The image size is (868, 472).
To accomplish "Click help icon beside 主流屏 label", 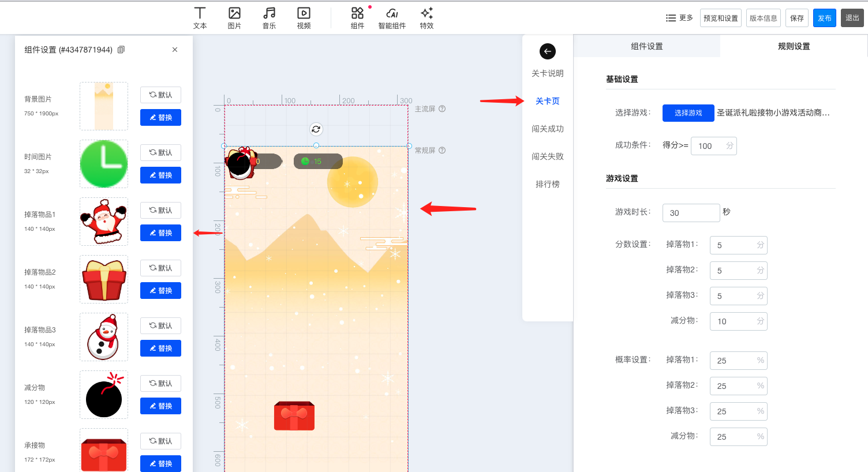I will click(442, 108).
